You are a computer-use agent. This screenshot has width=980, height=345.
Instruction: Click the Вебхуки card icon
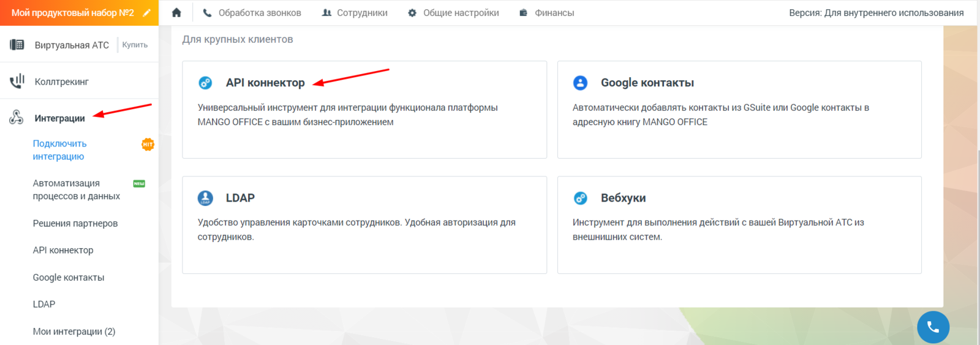pyautogui.click(x=580, y=198)
